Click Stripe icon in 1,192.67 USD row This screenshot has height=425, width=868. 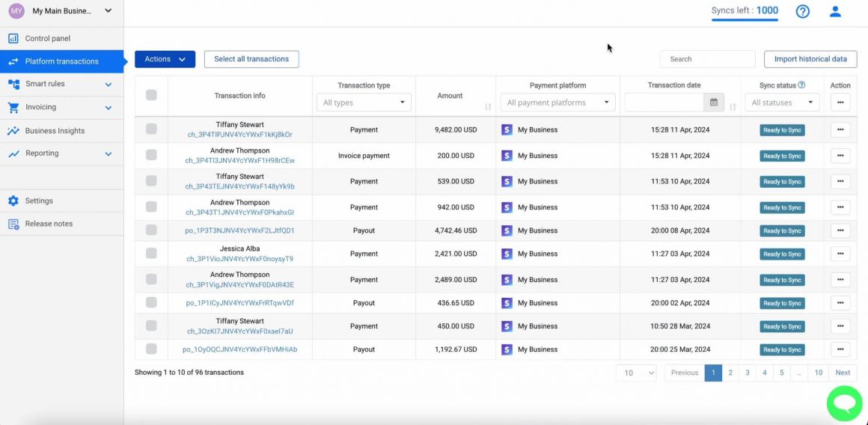(507, 349)
